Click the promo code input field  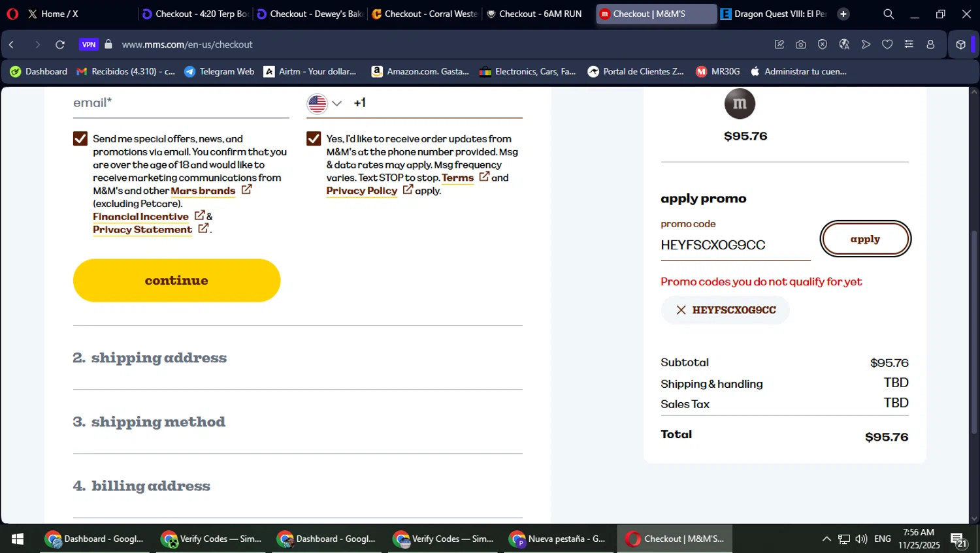735,245
